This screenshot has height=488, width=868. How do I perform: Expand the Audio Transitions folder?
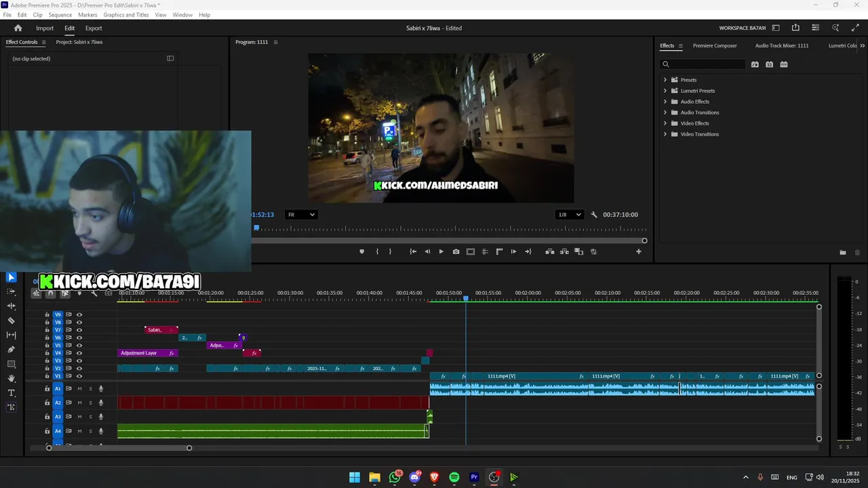[x=665, y=113]
